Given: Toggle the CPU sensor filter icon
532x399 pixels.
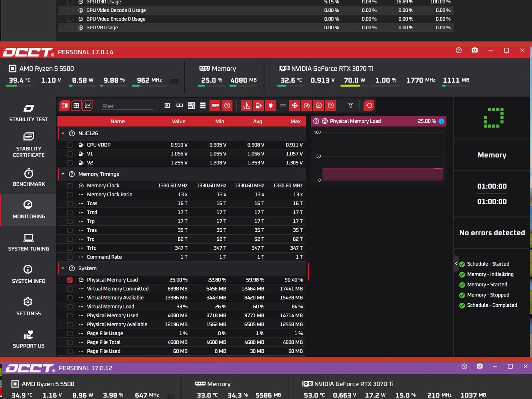Looking at the screenshot, I should click(167, 105).
